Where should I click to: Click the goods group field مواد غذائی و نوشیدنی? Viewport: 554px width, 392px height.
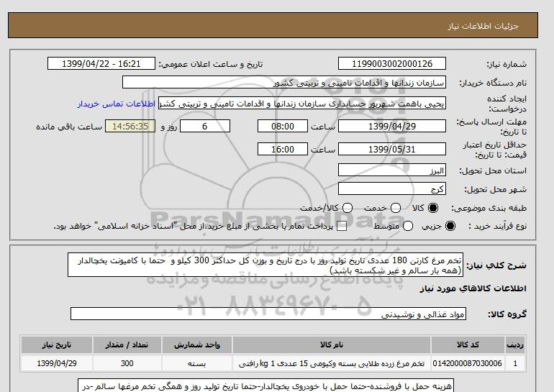(268, 314)
